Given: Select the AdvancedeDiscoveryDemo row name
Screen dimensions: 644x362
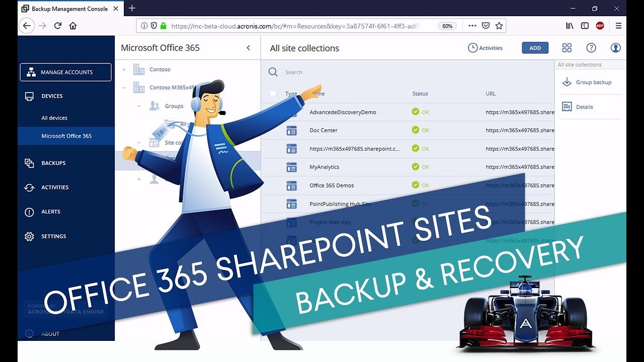Looking at the screenshot, I should click(343, 112).
